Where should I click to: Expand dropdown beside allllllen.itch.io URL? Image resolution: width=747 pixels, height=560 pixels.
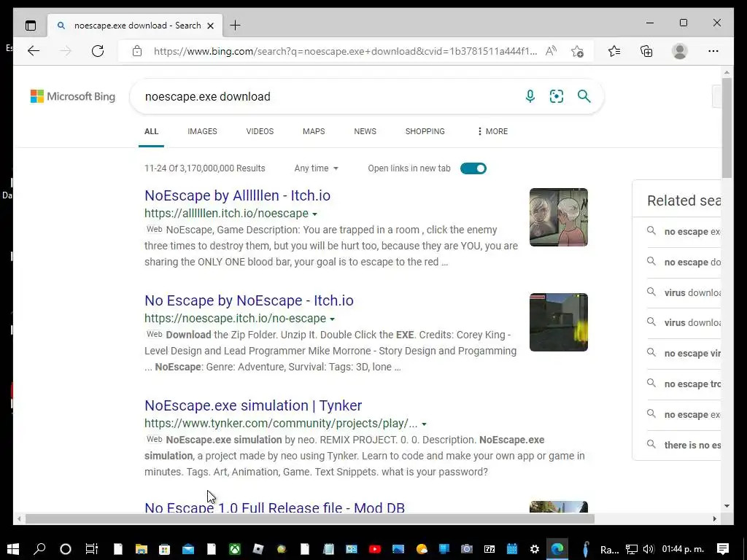314,214
